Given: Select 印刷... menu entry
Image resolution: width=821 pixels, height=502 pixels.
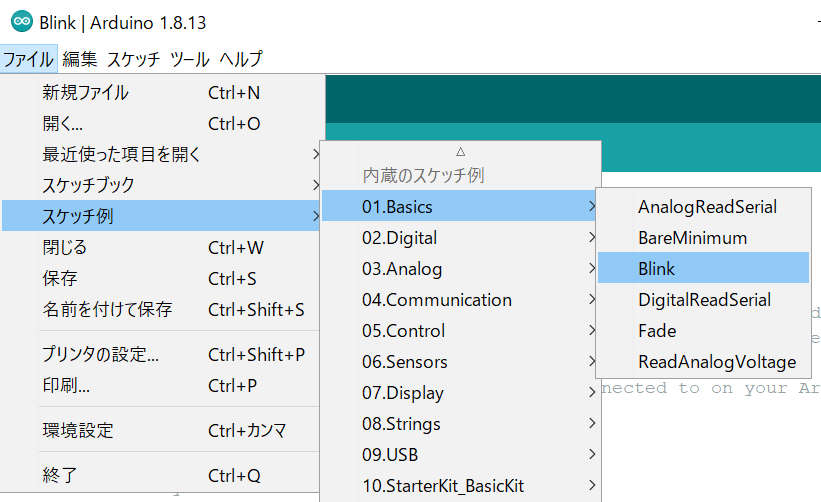Looking at the screenshot, I should pyautogui.click(x=160, y=385).
